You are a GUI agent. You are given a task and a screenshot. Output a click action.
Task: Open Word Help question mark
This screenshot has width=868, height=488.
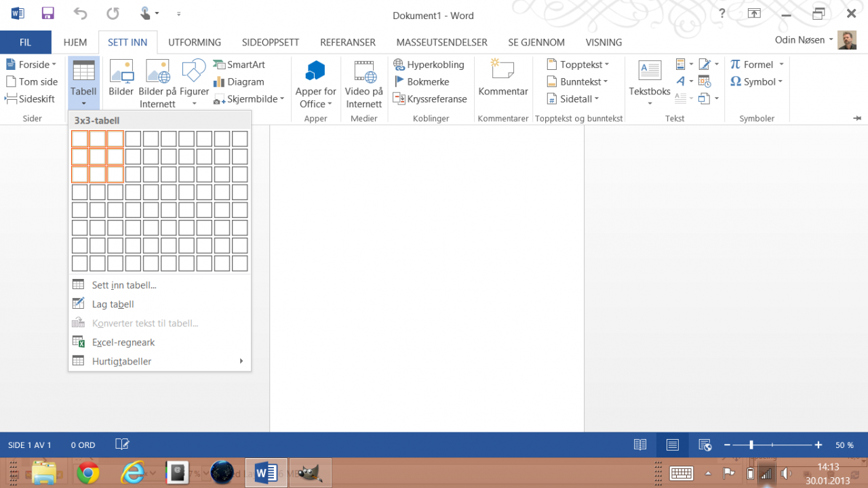pyautogui.click(x=722, y=13)
